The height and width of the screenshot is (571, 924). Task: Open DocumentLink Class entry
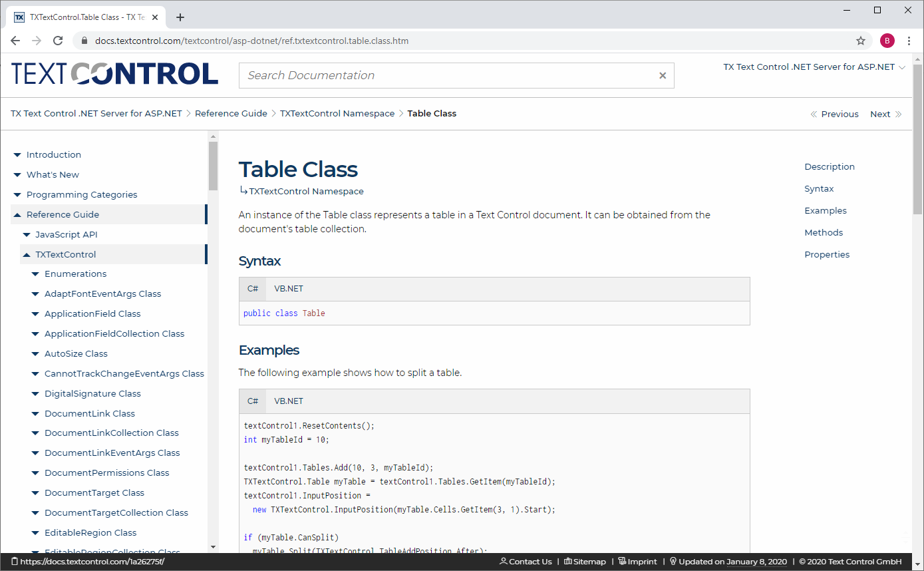point(90,414)
